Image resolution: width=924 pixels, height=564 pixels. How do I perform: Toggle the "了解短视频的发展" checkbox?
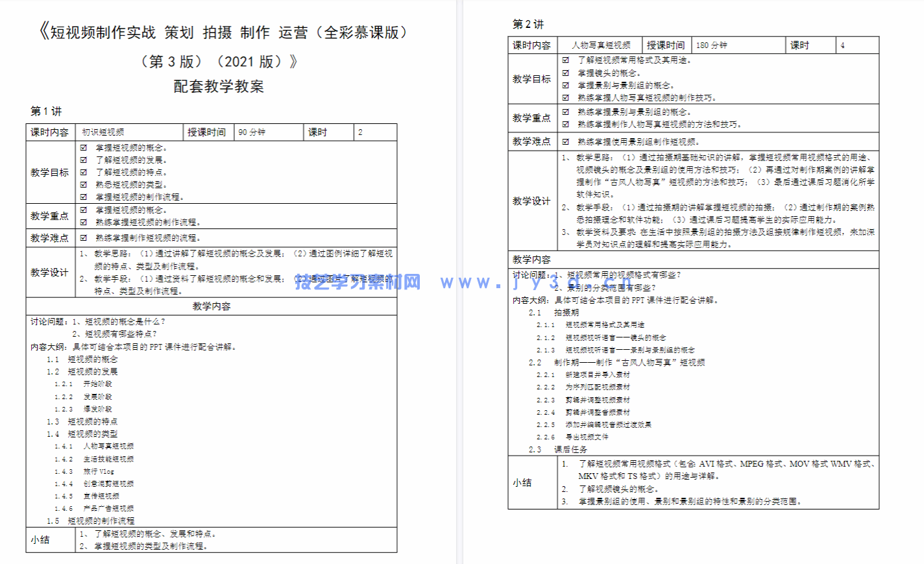pos(84,160)
